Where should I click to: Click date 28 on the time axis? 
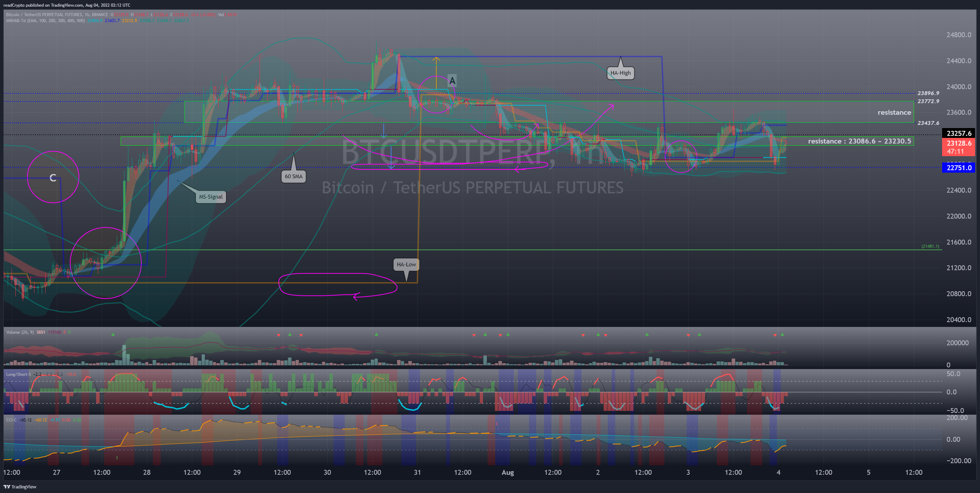[147, 472]
